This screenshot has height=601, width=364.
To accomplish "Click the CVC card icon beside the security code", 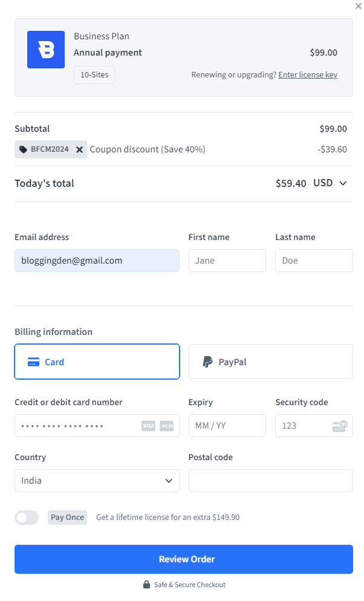I will point(340,426).
